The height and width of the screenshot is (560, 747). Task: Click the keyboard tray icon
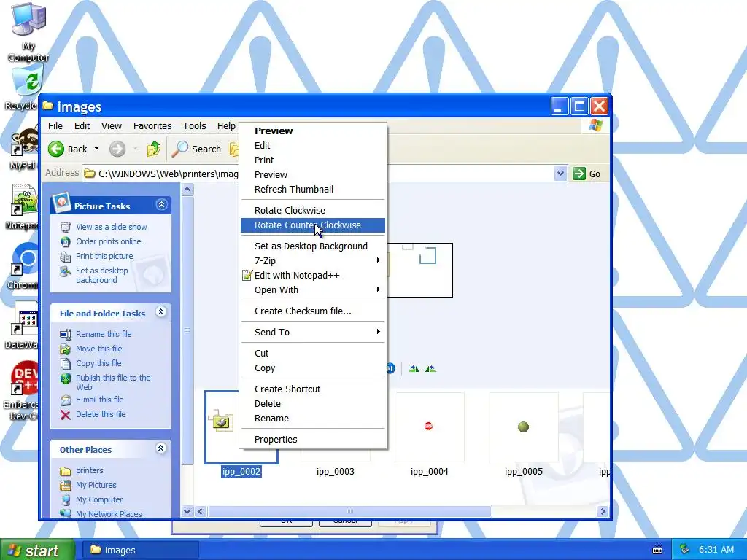pos(657,550)
